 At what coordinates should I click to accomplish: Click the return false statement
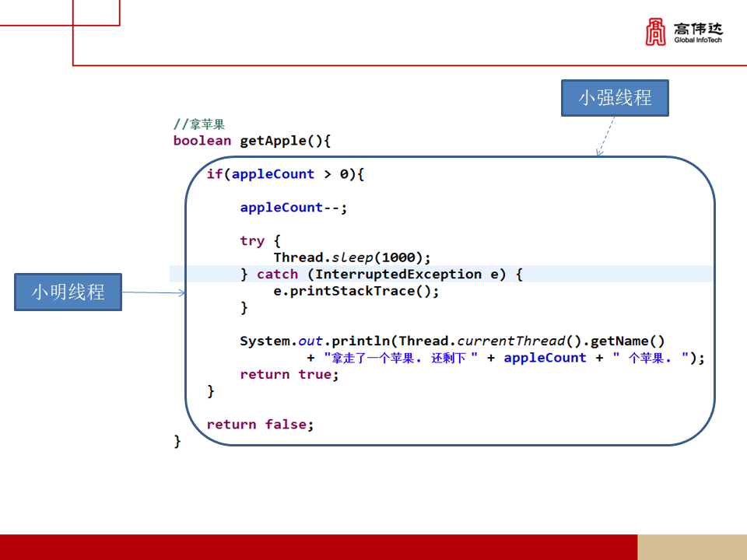(261, 424)
